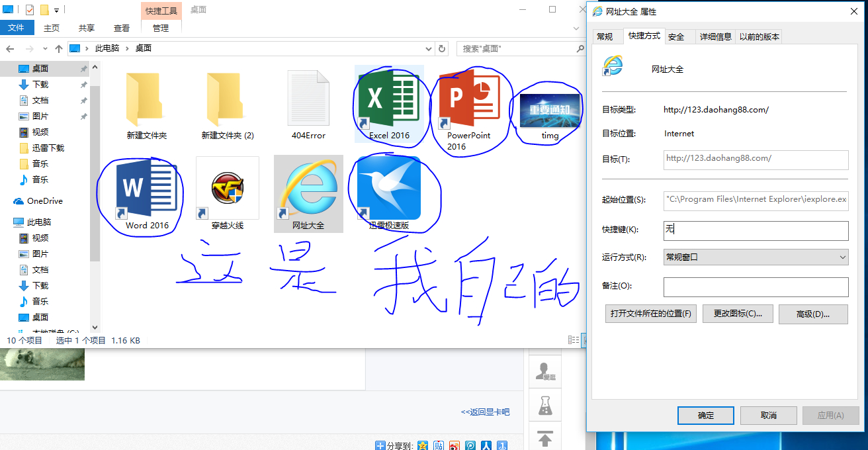Switch to the 查看 ribbon tab
The image size is (868, 450).
tap(122, 28)
